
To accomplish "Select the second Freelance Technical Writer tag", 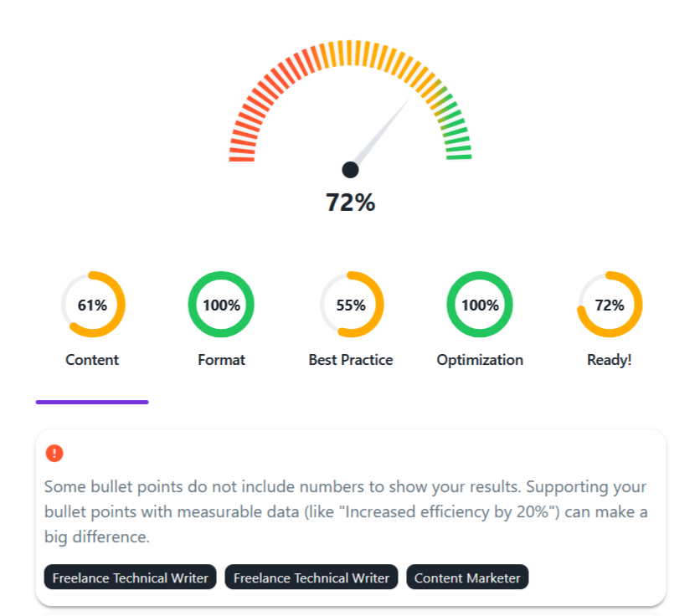I will (311, 577).
